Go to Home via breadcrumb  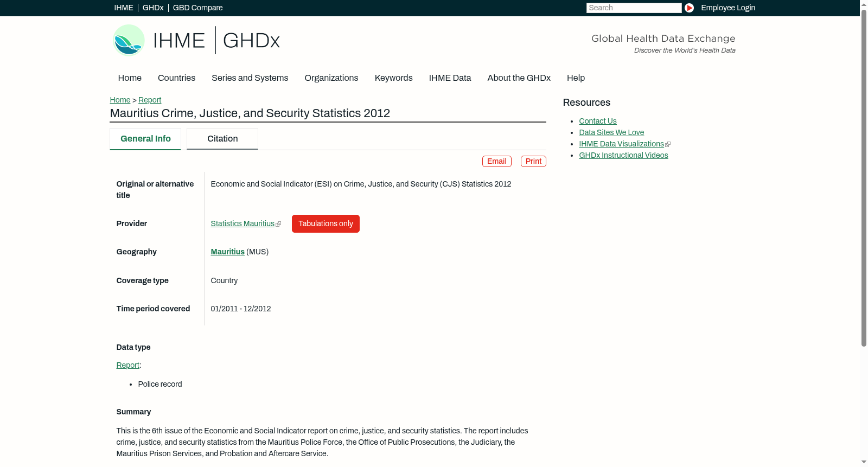coord(120,100)
